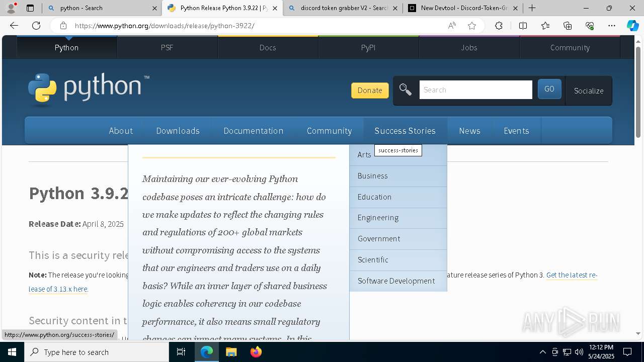The image size is (644, 362).
Task: Activate read aloud icon in address bar
Action: coord(452,26)
